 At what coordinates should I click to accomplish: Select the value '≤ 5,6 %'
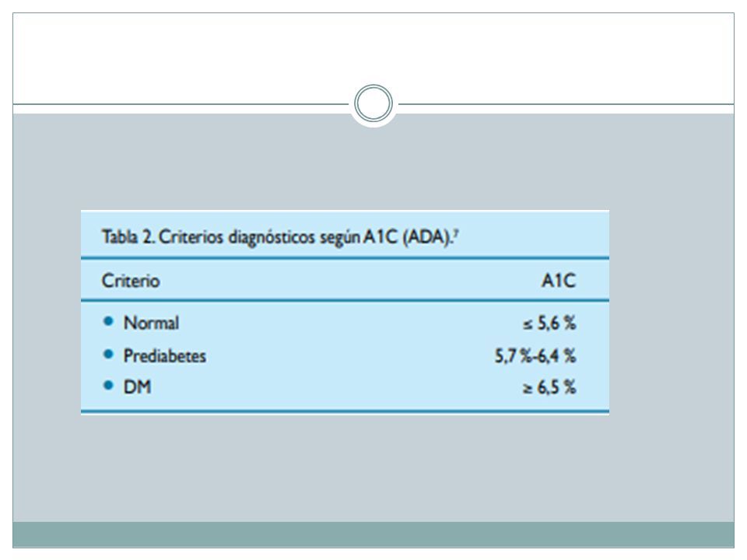pyautogui.click(x=549, y=324)
